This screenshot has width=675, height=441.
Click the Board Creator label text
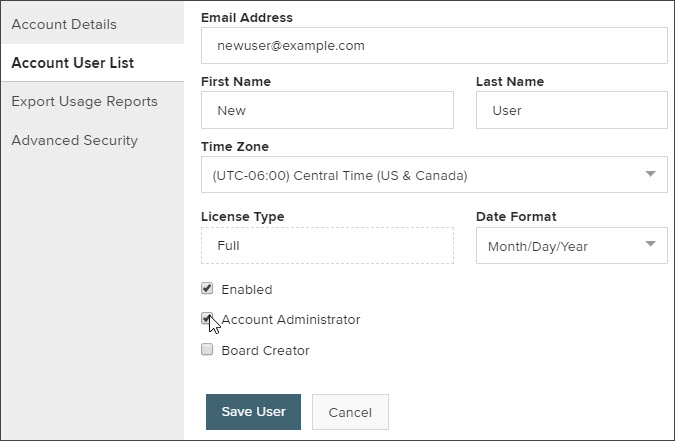pyautogui.click(x=265, y=351)
